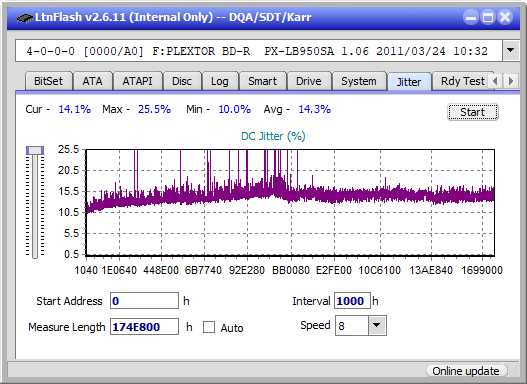
Task: Open the Drive tab
Action: pos(309,81)
